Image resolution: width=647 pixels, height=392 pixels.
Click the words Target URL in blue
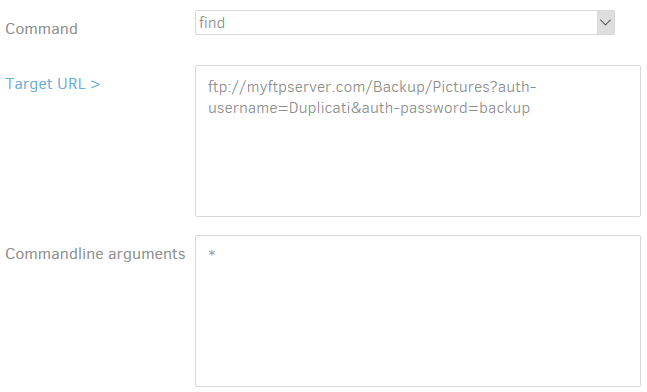[45, 84]
